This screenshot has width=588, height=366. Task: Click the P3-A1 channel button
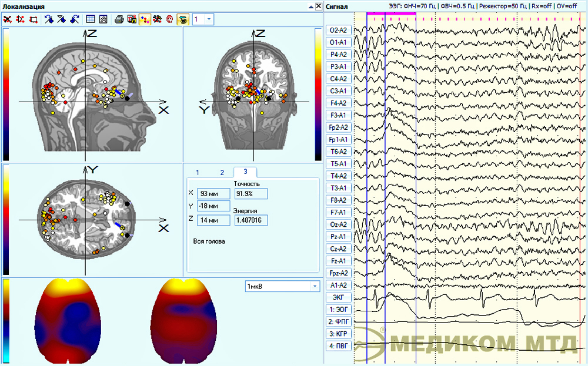339,67
